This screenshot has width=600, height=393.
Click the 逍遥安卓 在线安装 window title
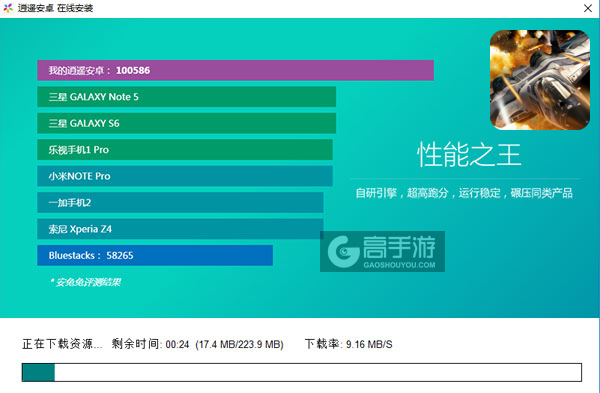[55, 8]
